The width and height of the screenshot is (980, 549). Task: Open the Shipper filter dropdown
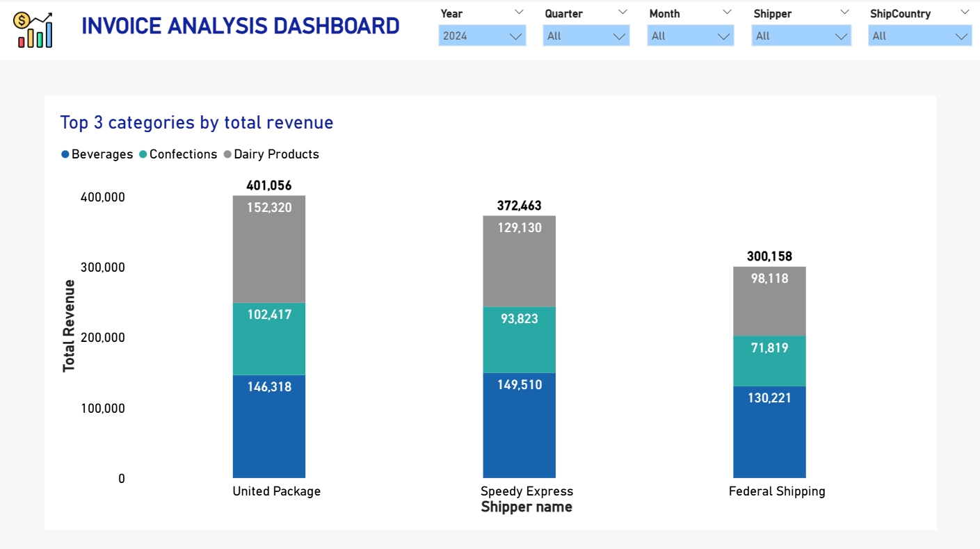pyautogui.click(x=801, y=36)
